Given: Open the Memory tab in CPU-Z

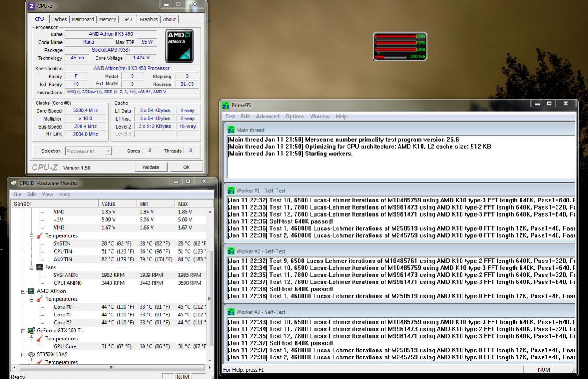Looking at the screenshot, I should (107, 19).
